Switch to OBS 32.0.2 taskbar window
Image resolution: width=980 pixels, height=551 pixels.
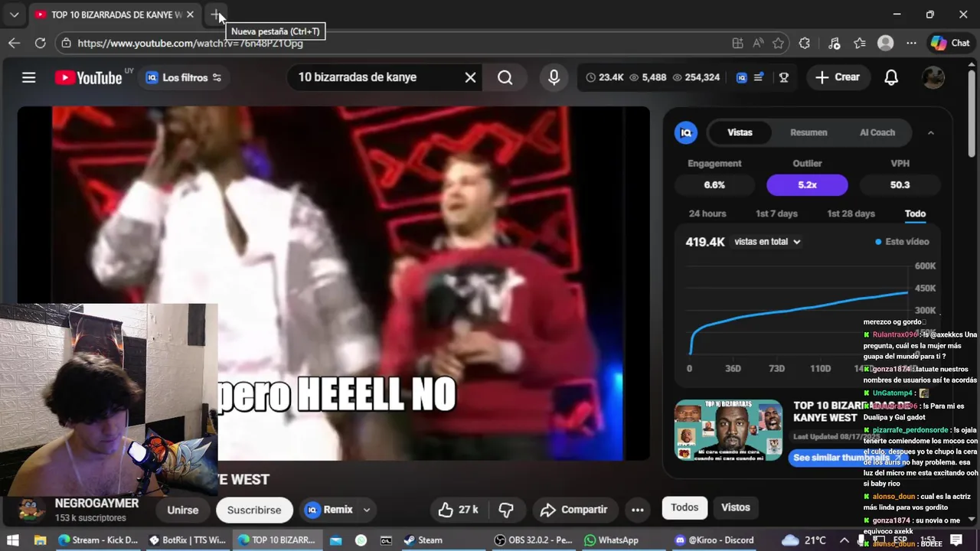pos(534,540)
